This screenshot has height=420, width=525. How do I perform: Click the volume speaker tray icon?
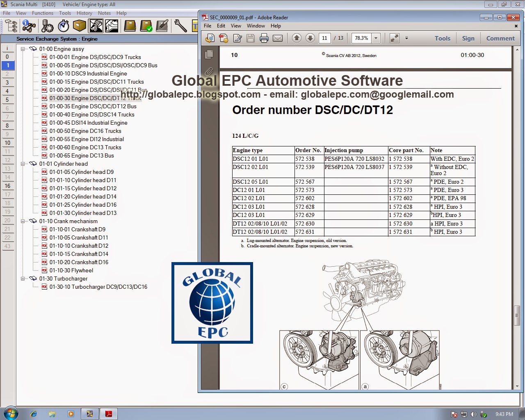(474, 414)
